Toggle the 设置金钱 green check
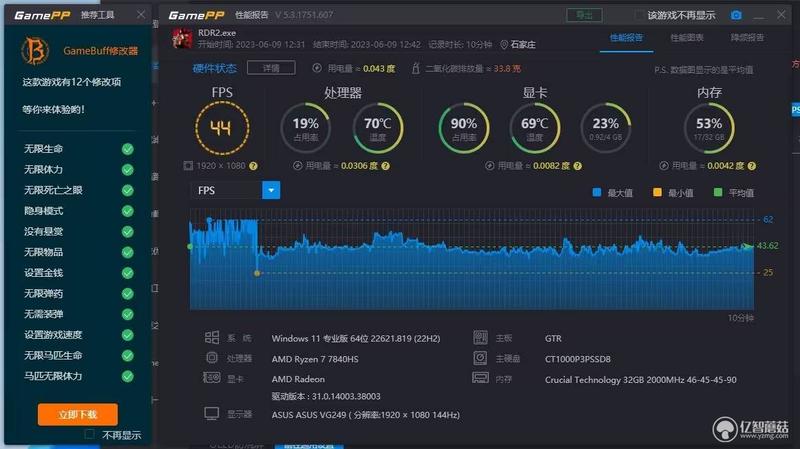 [x=128, y=273]
